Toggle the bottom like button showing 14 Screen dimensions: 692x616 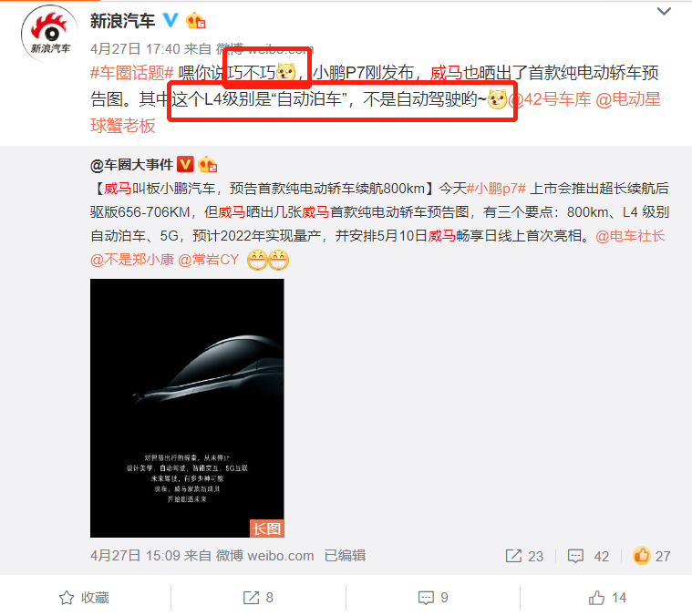coord(608,598)
